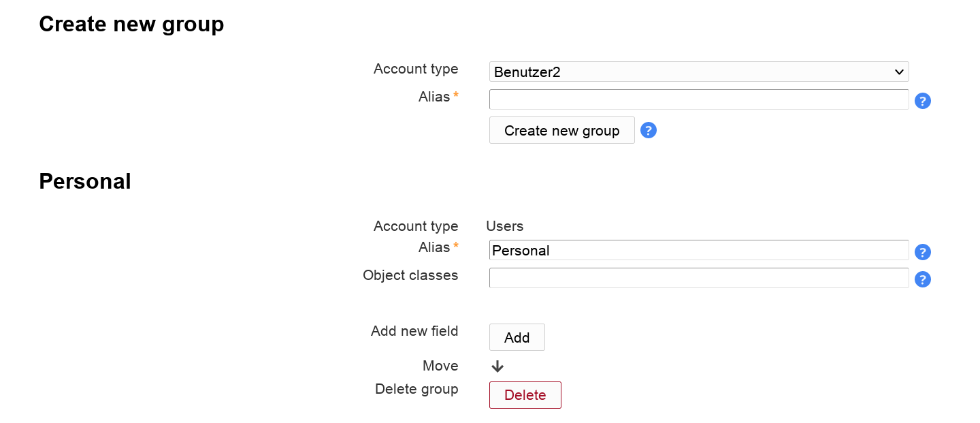Click help icon beside the new group Alias field
Screen dimensions: 980x423
(922, 101)
